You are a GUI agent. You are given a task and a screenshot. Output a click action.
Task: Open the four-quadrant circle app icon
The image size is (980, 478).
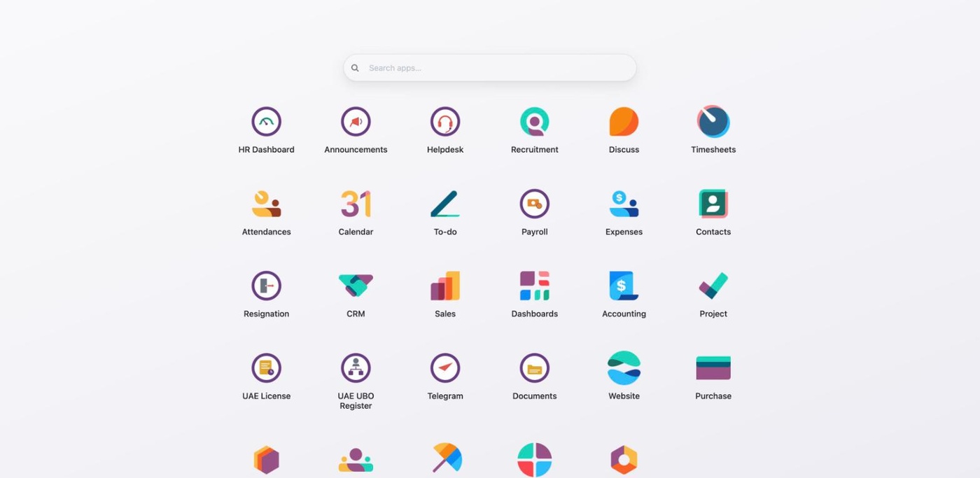(535, 460)
